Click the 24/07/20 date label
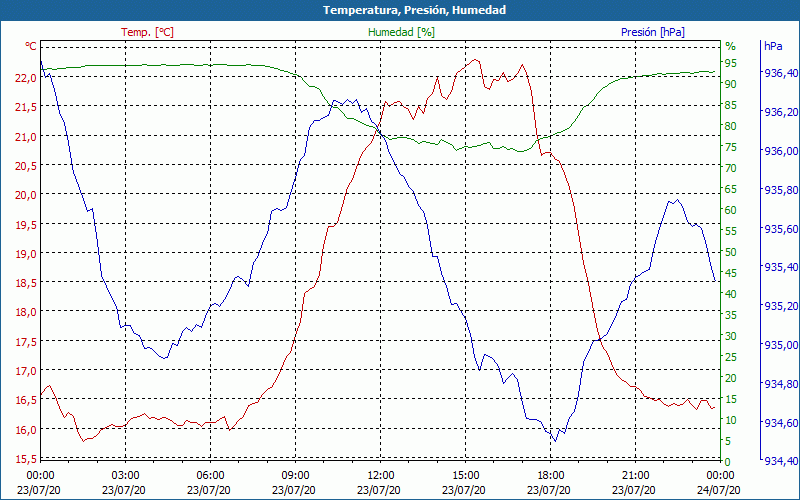Image resolution: width=800 pixels, height=500 pixels. (x=719, y=490)
